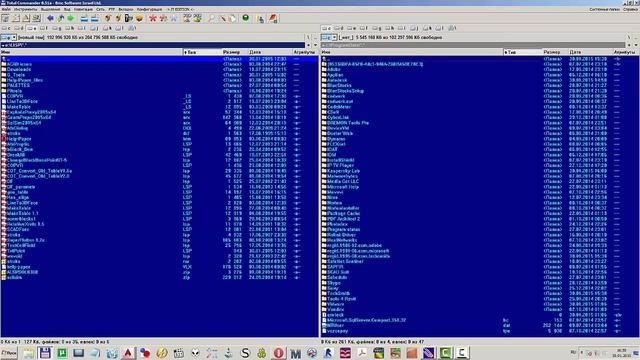
Task: Click the first icon in the main toolbar
Action: tap(5, 18)
